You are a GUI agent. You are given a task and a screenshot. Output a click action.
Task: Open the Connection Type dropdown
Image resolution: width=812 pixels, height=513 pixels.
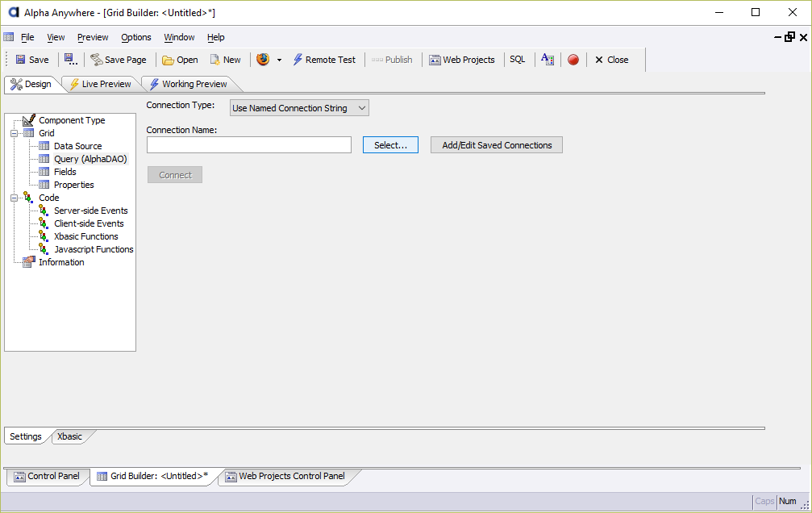pyautogui.click(x=299, y=108)
